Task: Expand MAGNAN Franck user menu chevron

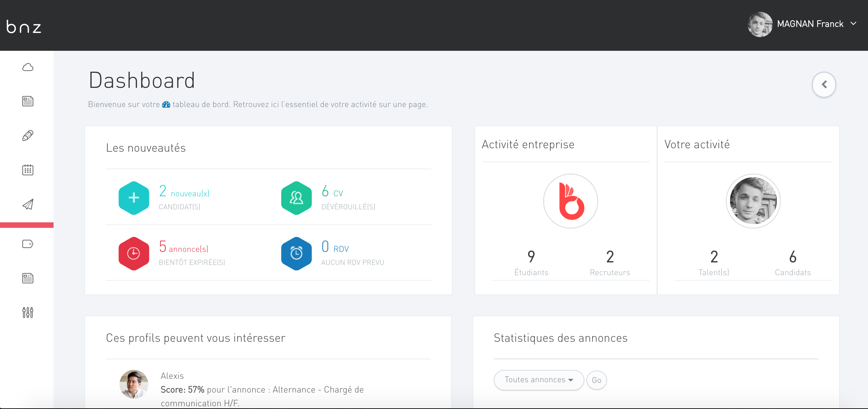Action: [x=854, y=24]
